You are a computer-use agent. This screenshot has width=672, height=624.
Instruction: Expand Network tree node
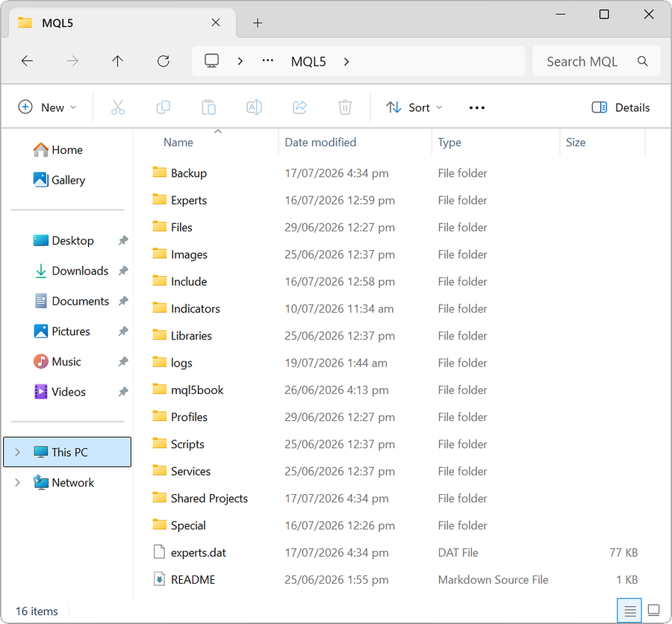click(x=18, y=483)
